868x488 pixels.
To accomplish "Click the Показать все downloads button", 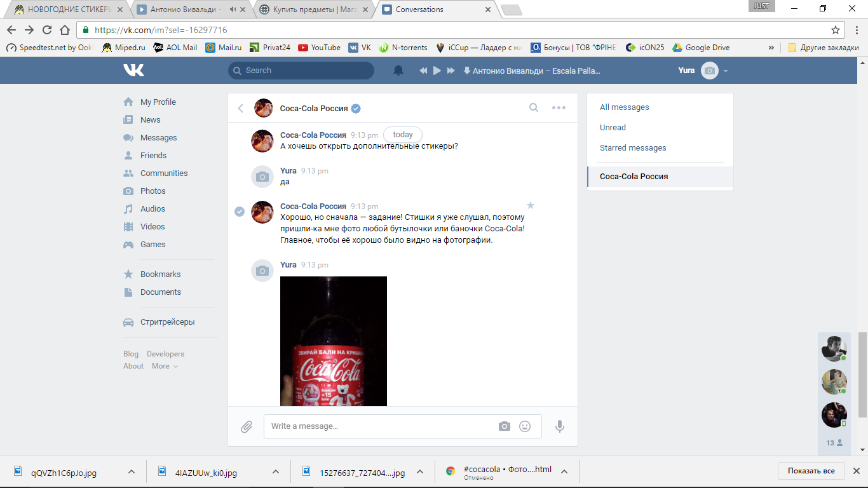I will point(811,471).
